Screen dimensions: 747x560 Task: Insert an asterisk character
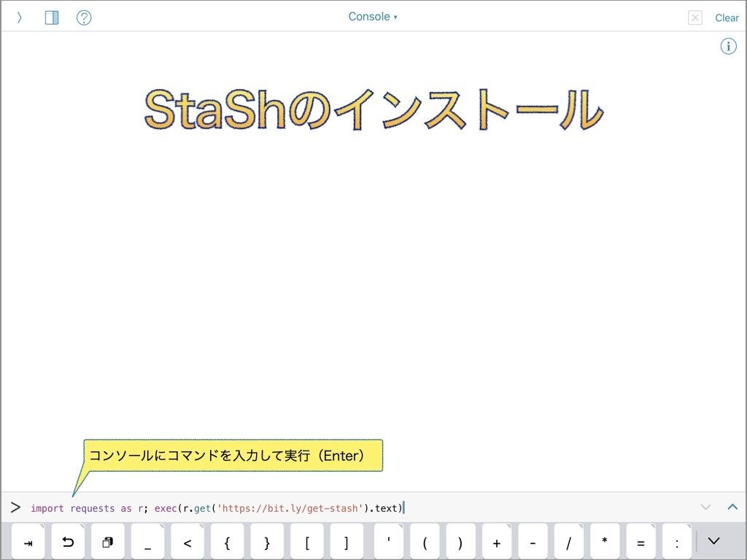pyautogui.click(x=603, y=541)
